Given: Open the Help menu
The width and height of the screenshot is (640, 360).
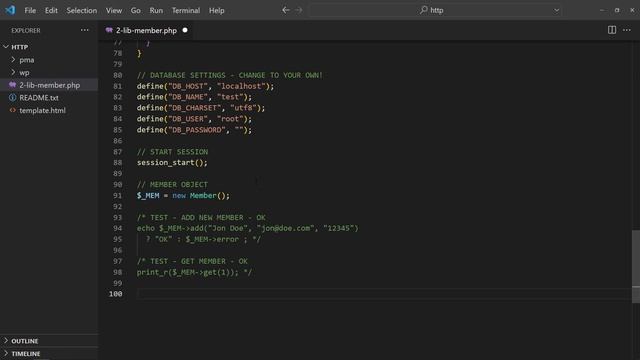Looking at the screenshot, I should click(217, 11).
